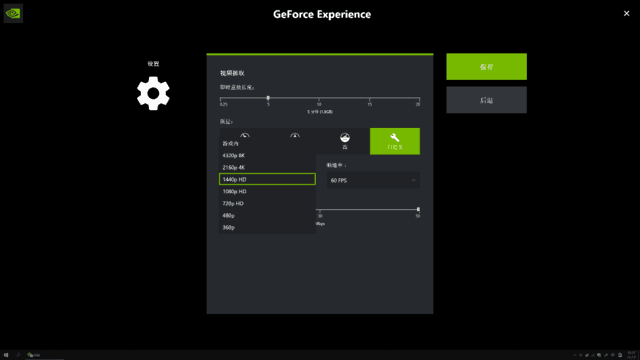Choose the In-game resolution option

point(267,143)
